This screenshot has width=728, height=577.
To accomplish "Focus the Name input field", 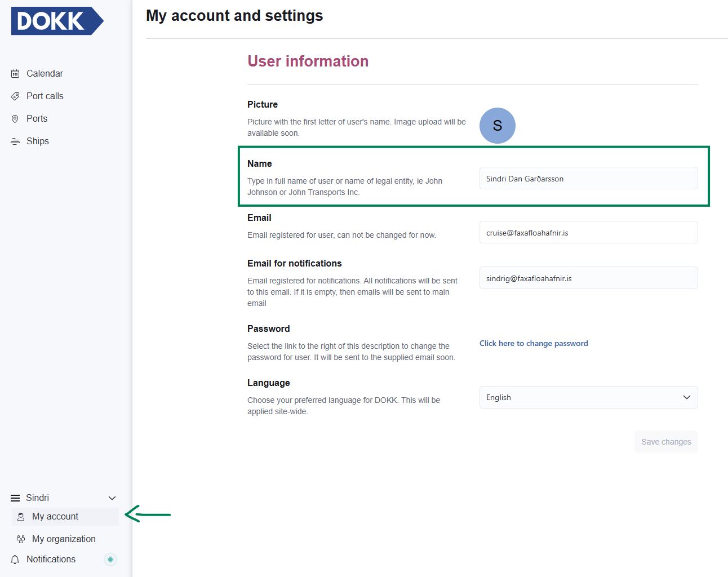I will (588, 179).
